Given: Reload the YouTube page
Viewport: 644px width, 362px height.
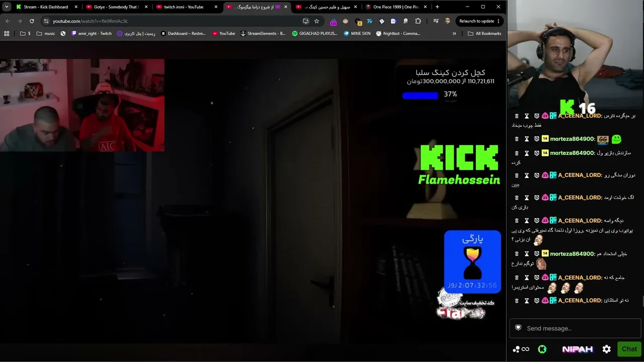Looking at the screenshot, I should click(x=32, y=21).
